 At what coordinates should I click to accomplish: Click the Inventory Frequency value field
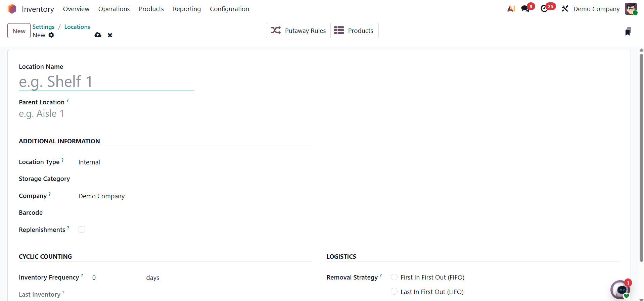(117, 278)
